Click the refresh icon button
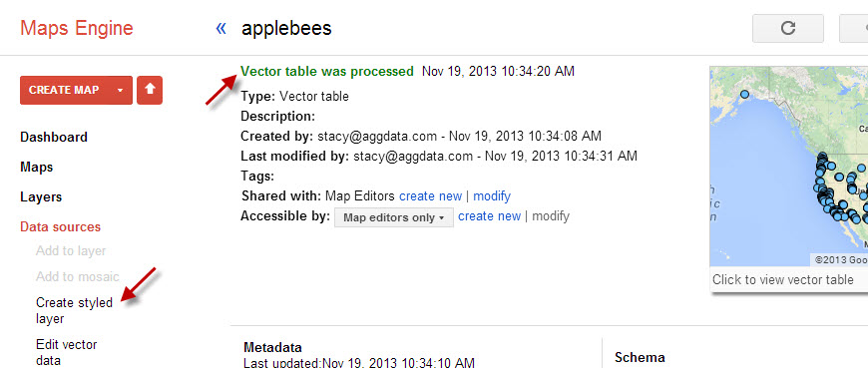 788,28
